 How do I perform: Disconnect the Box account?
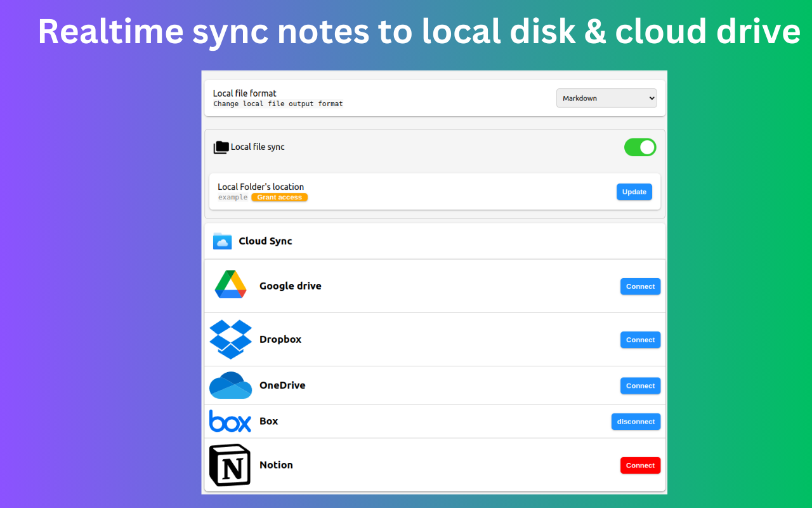point(636,422)
